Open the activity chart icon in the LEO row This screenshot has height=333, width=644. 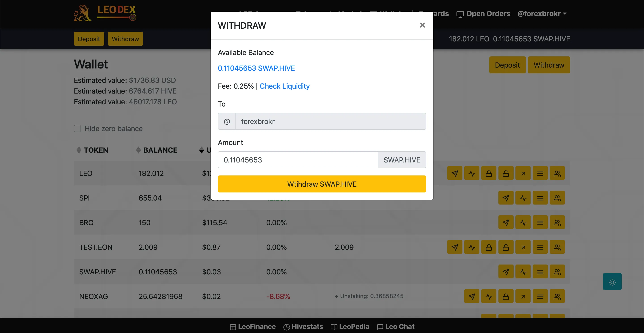tap(472, 173)
